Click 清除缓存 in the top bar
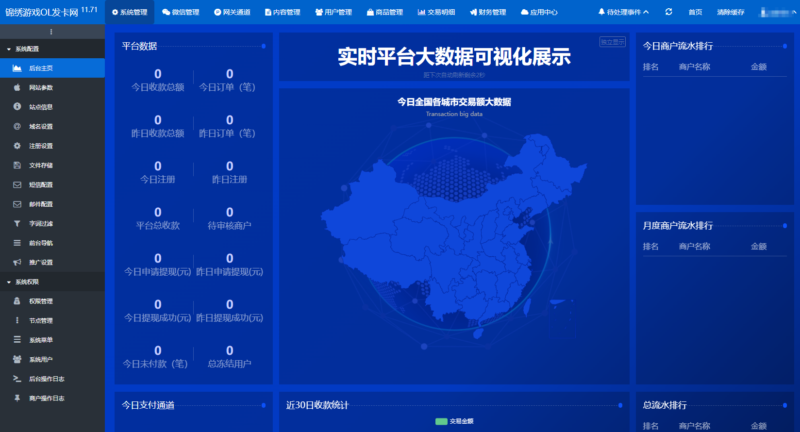The image size is (800, 432). coord(731,12)
